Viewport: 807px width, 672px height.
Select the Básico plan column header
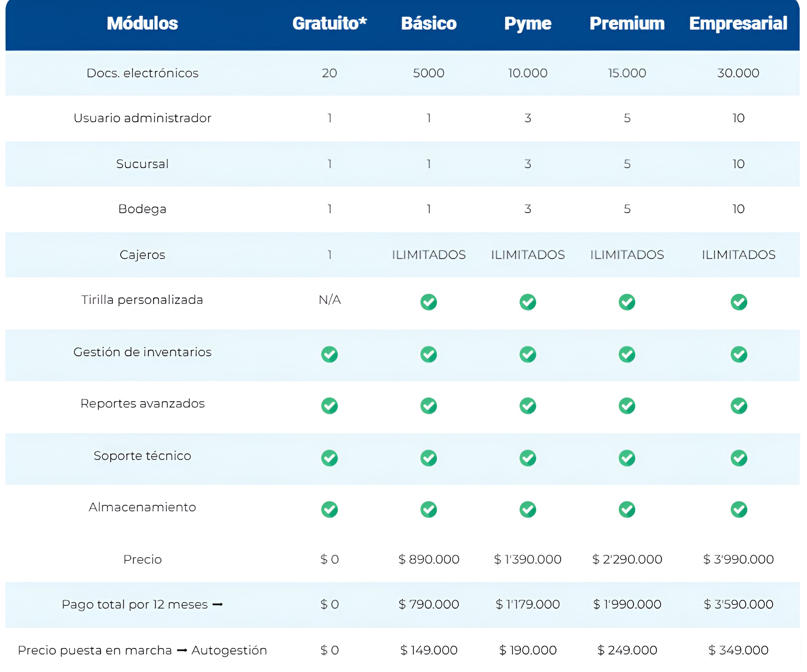(x=428, y=24)
